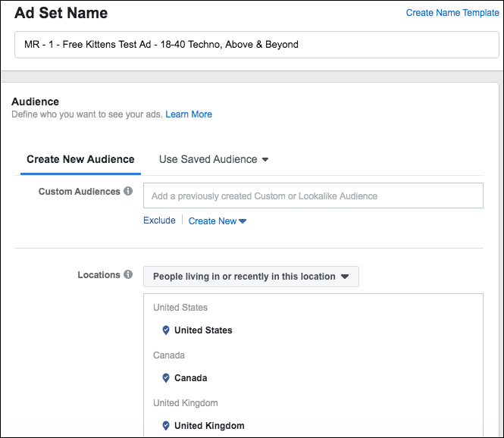Open the Learn More link
504x438 pixels.
pyautogui.click(x=189, y=114)
